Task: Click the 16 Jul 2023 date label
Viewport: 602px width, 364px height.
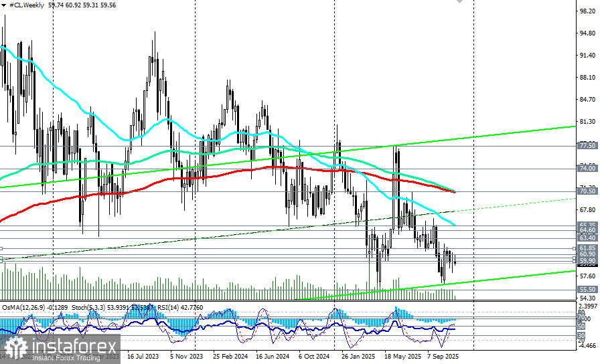Action: tap(143, 357)
